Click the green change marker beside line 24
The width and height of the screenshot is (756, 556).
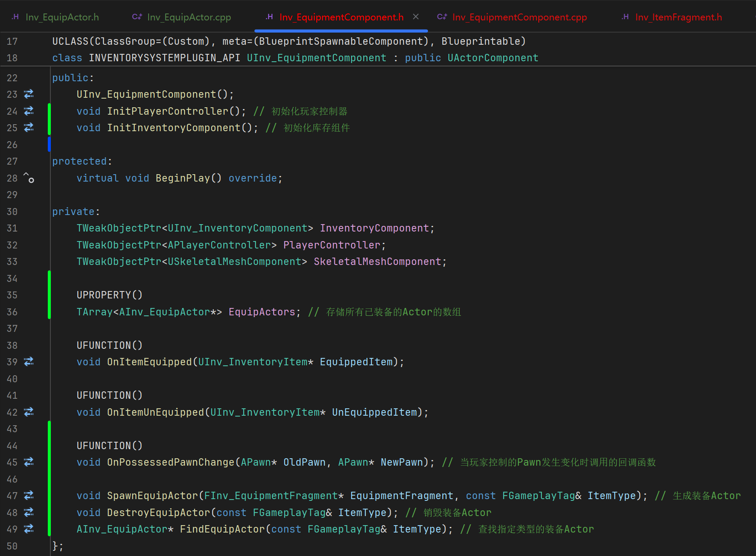coord(49,119)
